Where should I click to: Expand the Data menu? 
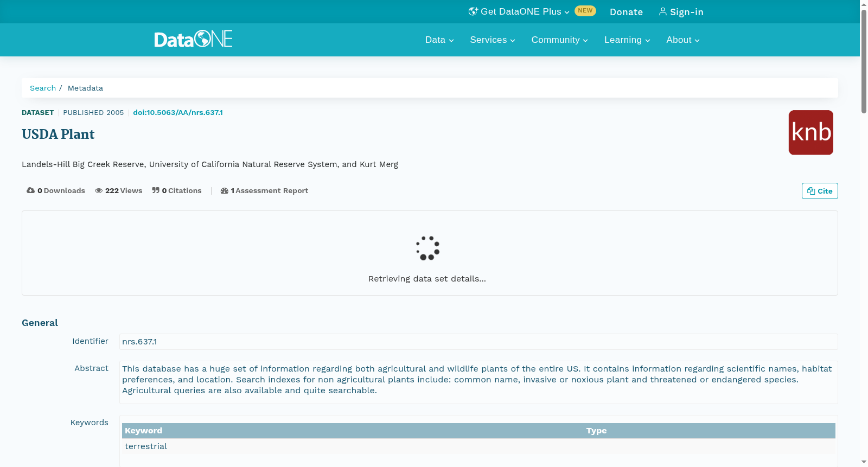(x=439, y=40)
